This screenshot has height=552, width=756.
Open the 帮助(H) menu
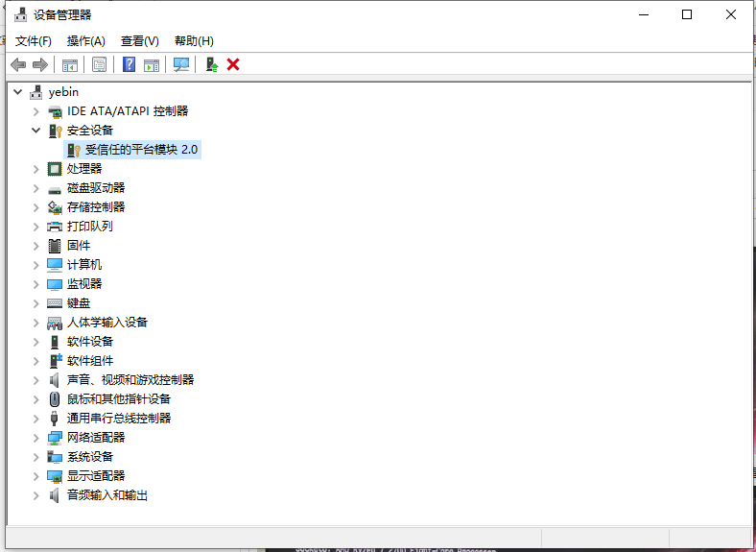pyautogui.click(x=195, y=41)
